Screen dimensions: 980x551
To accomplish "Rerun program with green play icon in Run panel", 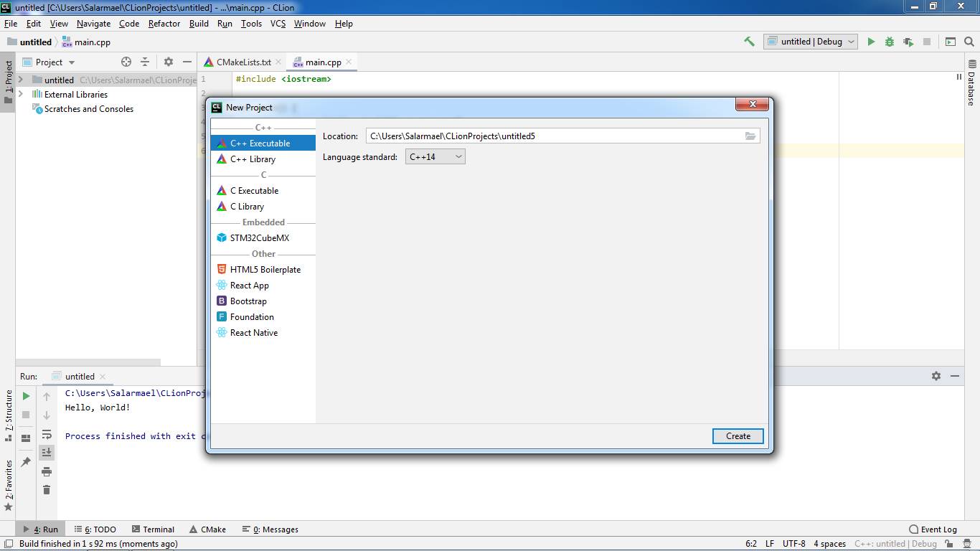I will (26, 396).
